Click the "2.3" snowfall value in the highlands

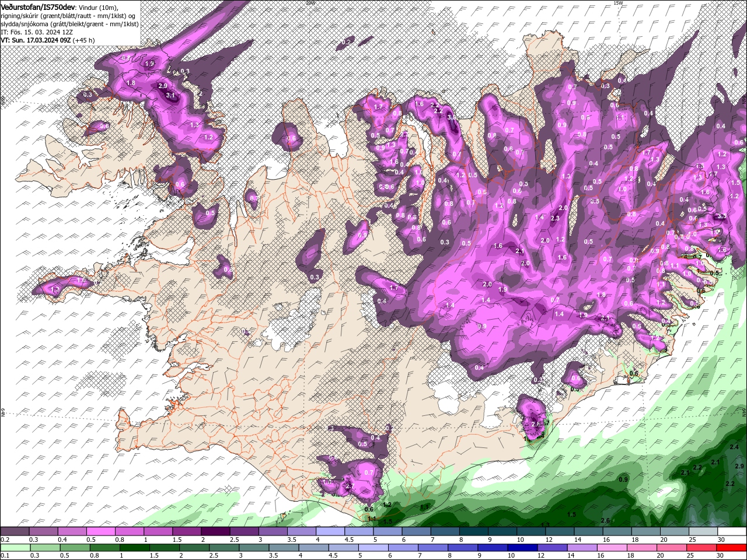tap(554, 218)
